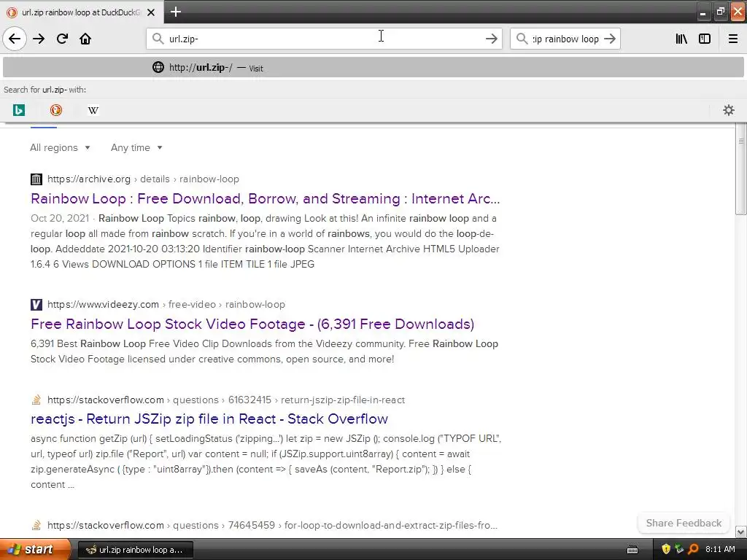Click the security shield tray icon
747x560 pixels.
point(666,549)
